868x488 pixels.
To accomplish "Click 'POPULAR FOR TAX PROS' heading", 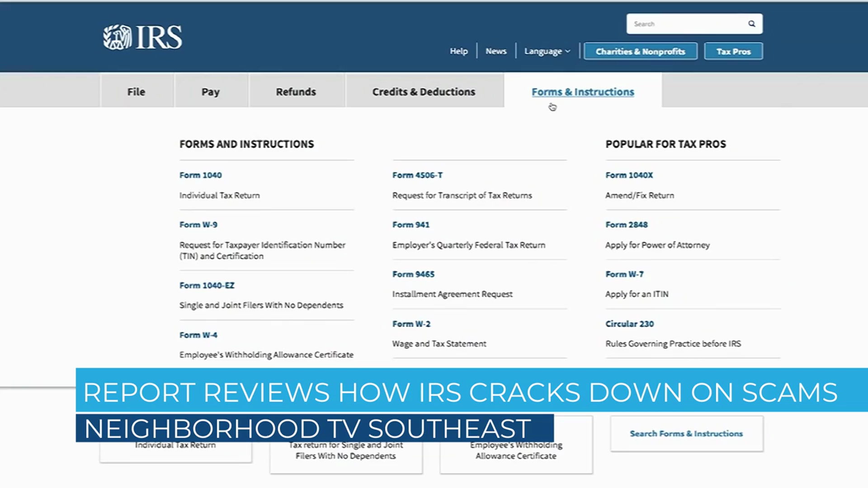I will click(x=665, y=144).
